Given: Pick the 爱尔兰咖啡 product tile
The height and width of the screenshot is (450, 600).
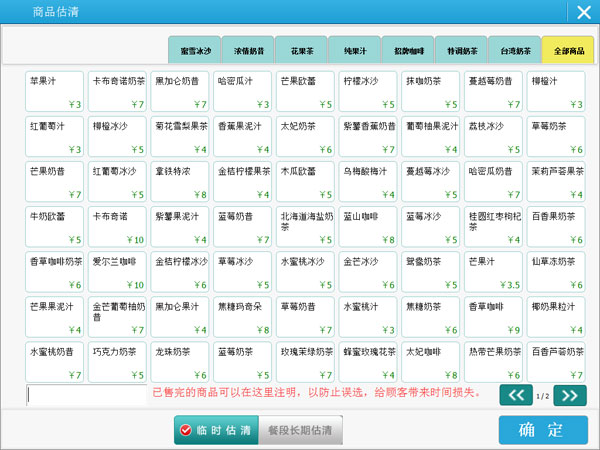Looking at the screenshot, I should tap(118, 271).
